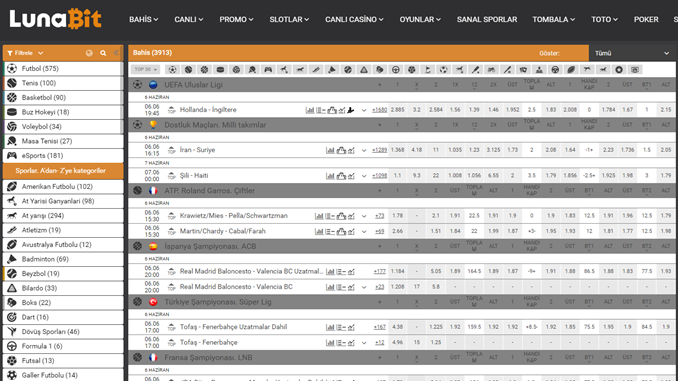The image size is (678, 381).
Task: Open the +177 more bets link
Action: 380,272
